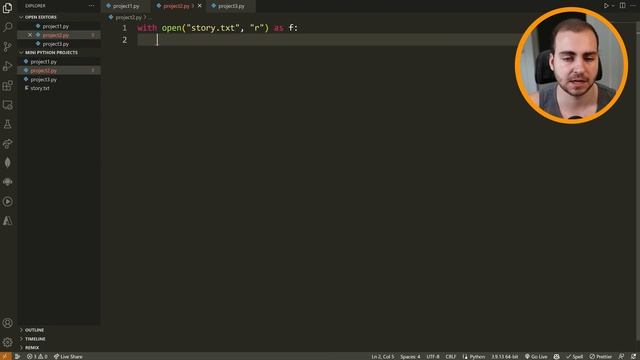Click UTF-8 encoding selector
The height and width of the screenshot is (360, 640).
433,356
